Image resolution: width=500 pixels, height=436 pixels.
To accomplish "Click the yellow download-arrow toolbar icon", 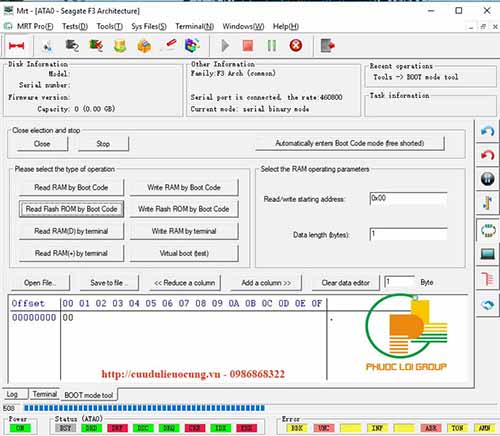I will 120,46.
